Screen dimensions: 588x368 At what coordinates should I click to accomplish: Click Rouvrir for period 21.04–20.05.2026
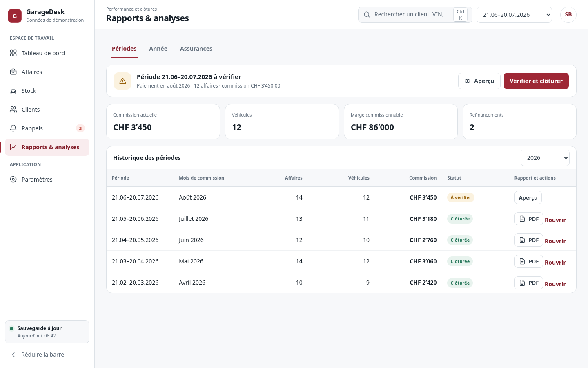point(555,241)
